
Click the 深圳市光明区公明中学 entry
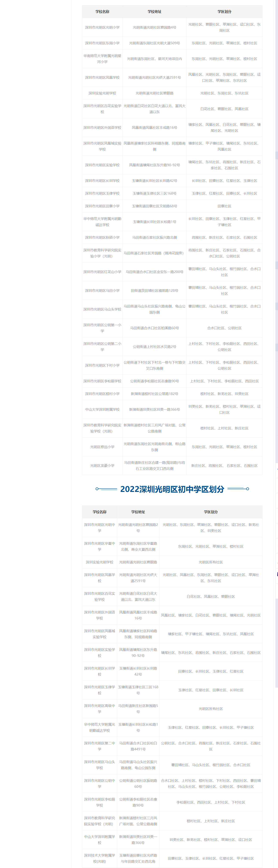[x=100, y=784]
